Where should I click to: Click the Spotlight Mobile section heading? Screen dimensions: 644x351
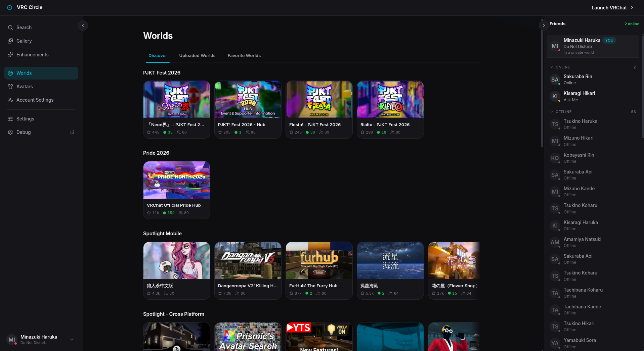point(162,234)
